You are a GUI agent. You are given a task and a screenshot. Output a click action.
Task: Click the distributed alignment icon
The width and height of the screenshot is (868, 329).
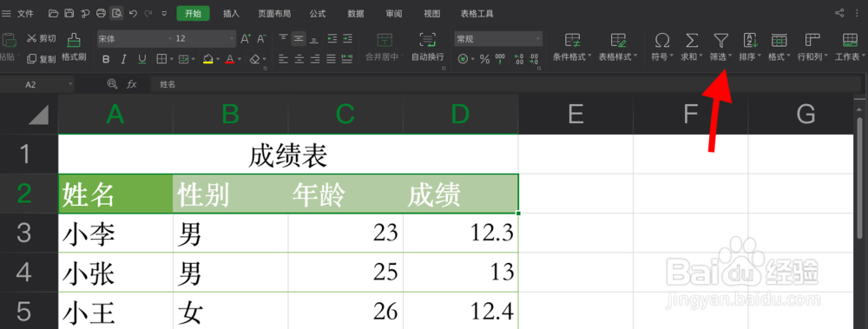click(x=347, y=59)
